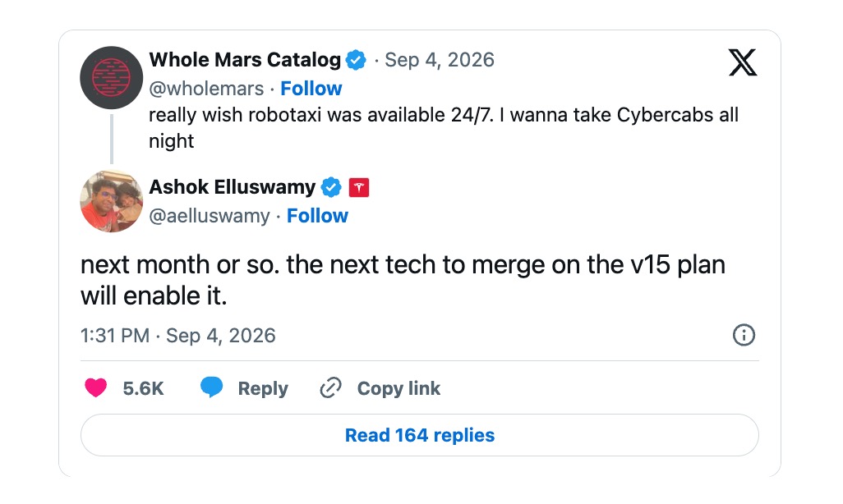Viewport: 843px width, 504px height.
Task: Click the blue reply bubble icon
Action: tap(211, 387)
